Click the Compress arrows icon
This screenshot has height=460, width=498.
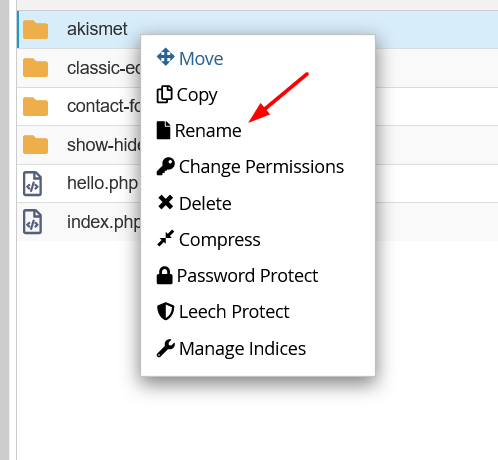point(165,238)
